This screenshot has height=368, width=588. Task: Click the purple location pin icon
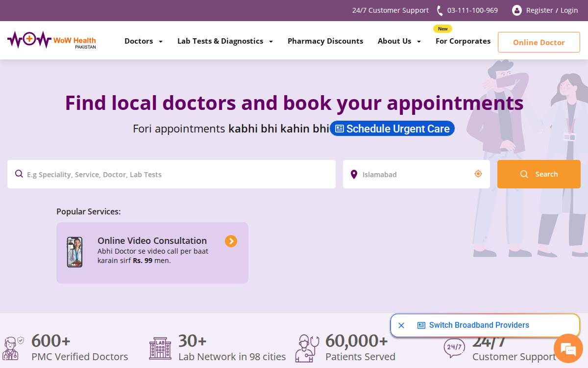(x=354, y=174)
